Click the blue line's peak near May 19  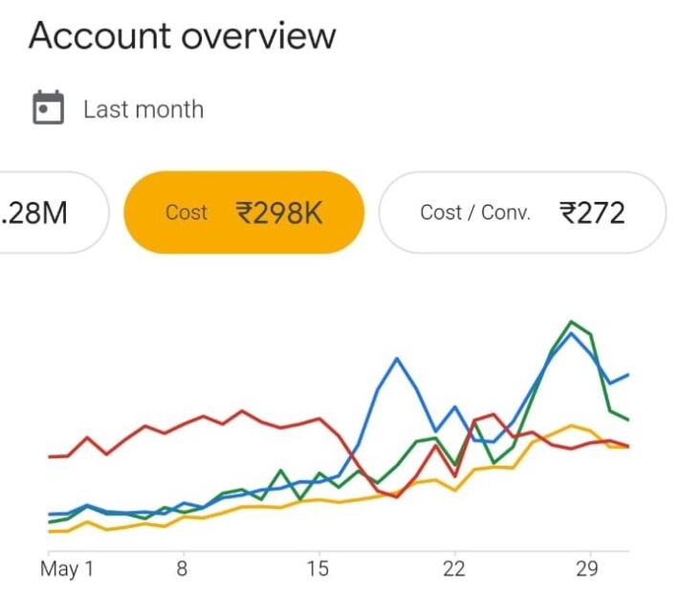pyautogui.click(x=397, y=358)
